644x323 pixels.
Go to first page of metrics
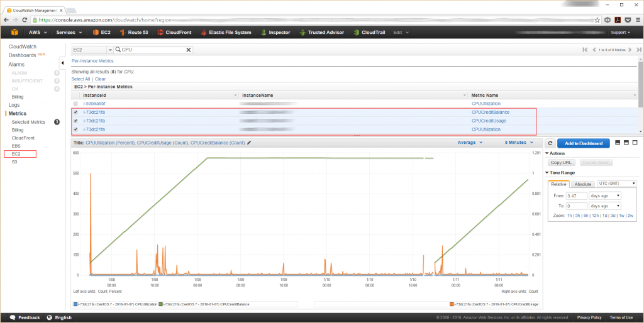585,50
